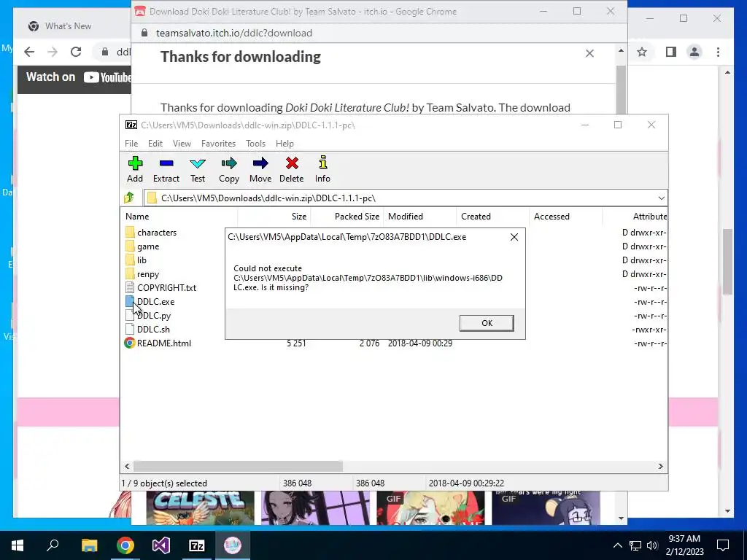747x560 pixels.
Task: Open the Tools menu in 7-Zip
Action: click(x=255, y=144)
